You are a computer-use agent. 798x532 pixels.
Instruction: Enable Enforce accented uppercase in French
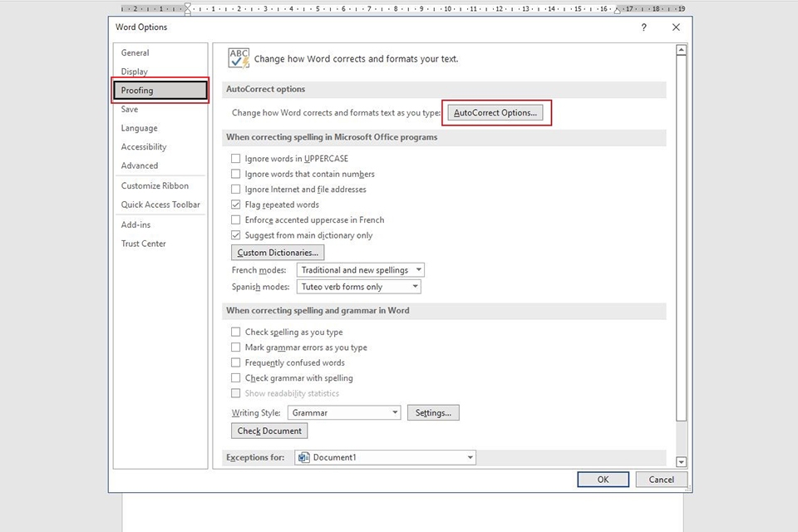coord(235,219)
